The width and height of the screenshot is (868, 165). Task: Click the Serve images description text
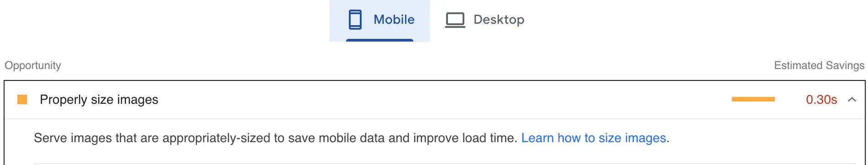point(275,138)
